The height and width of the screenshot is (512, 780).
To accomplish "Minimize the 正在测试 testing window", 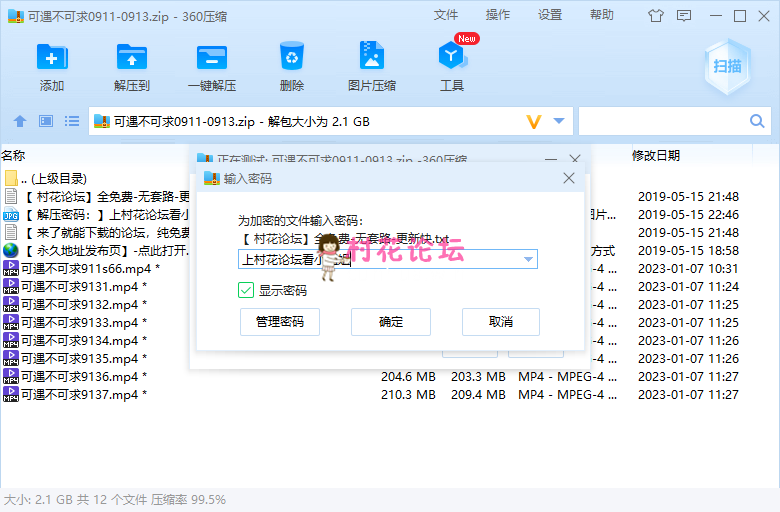I will point(551,159).
